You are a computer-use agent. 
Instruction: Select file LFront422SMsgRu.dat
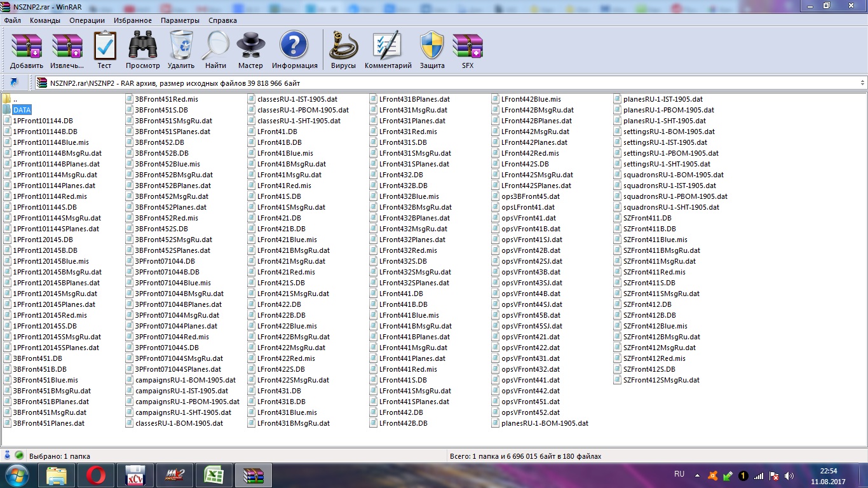tap(288, 380)
